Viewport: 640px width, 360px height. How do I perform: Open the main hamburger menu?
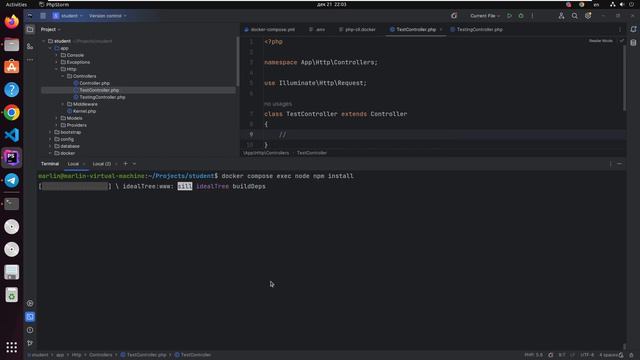43,16
